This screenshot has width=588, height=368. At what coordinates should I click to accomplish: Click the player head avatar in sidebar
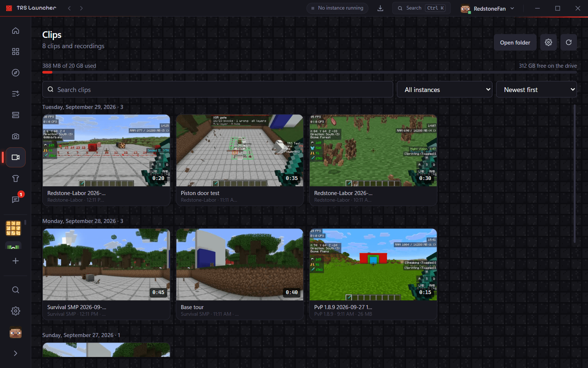(x=15, y=332)
